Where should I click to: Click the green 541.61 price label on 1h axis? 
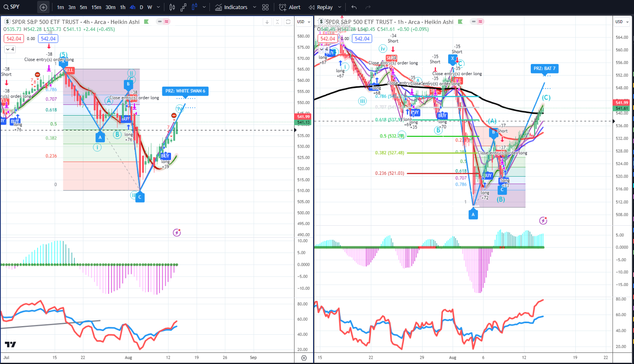click(622, 109)
